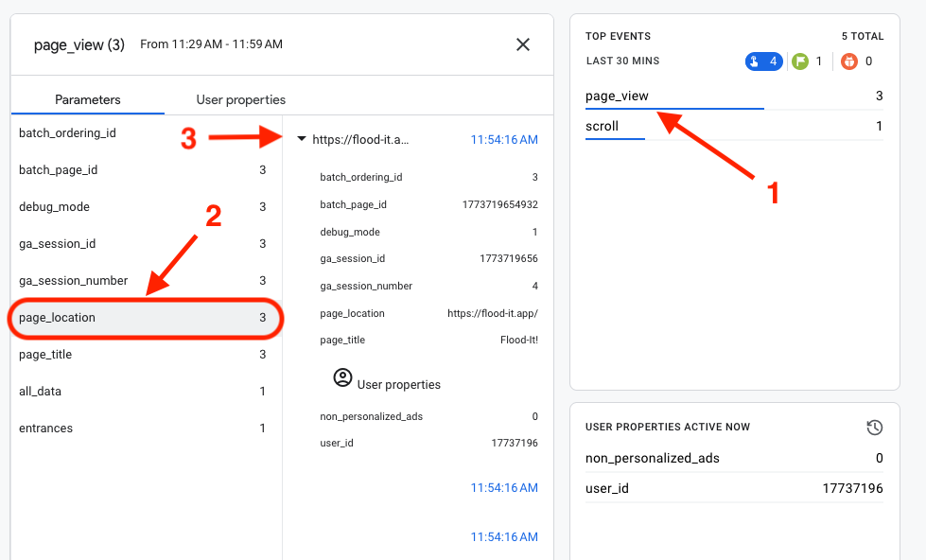The width and height of the screenshot is (926, 560).
Task: Expand the middle 11:54:16 AM entry
Action: click(503, 488)
